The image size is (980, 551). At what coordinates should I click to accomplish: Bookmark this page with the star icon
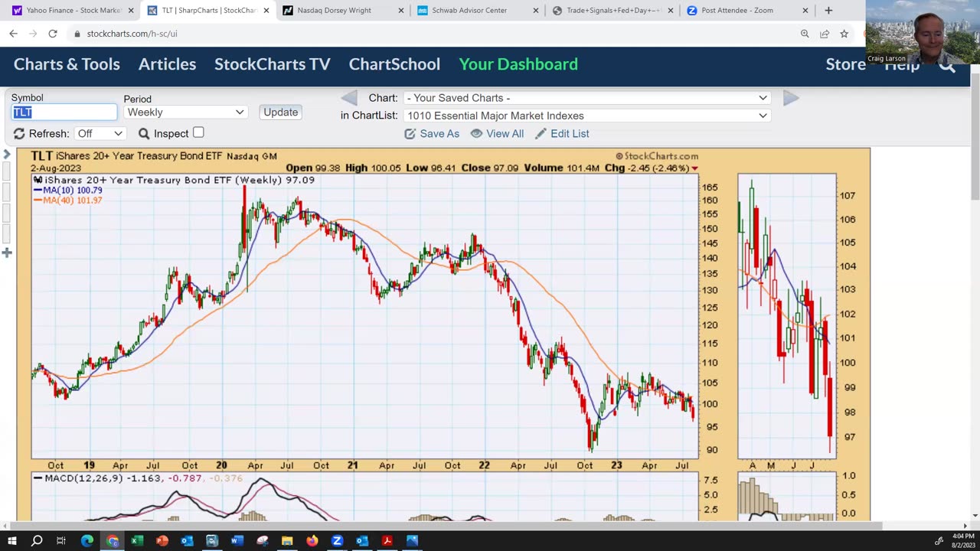[844, 34]
